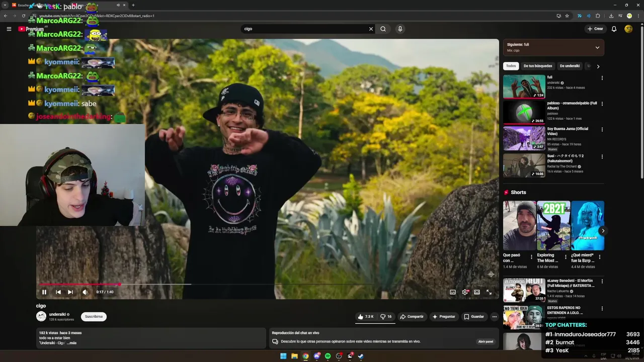Open the 'full' video thumbnail
This screenshot has width=644, height=362.
(524, 86)
